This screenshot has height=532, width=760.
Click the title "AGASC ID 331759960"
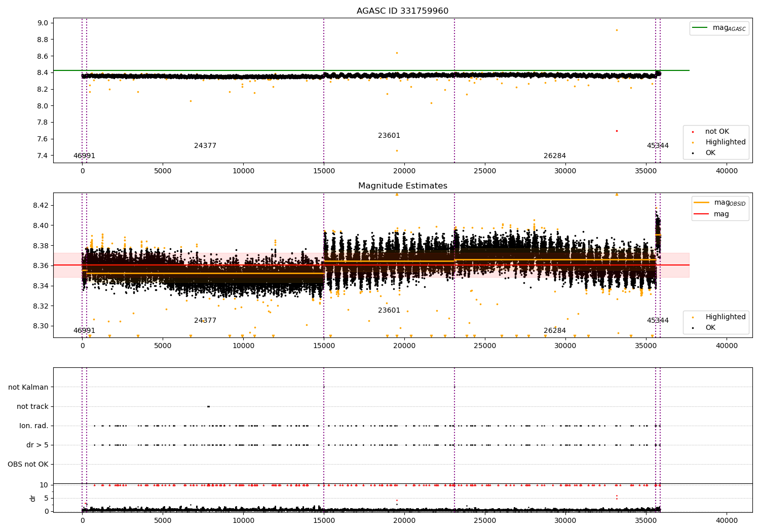click(x=402, y=11)
